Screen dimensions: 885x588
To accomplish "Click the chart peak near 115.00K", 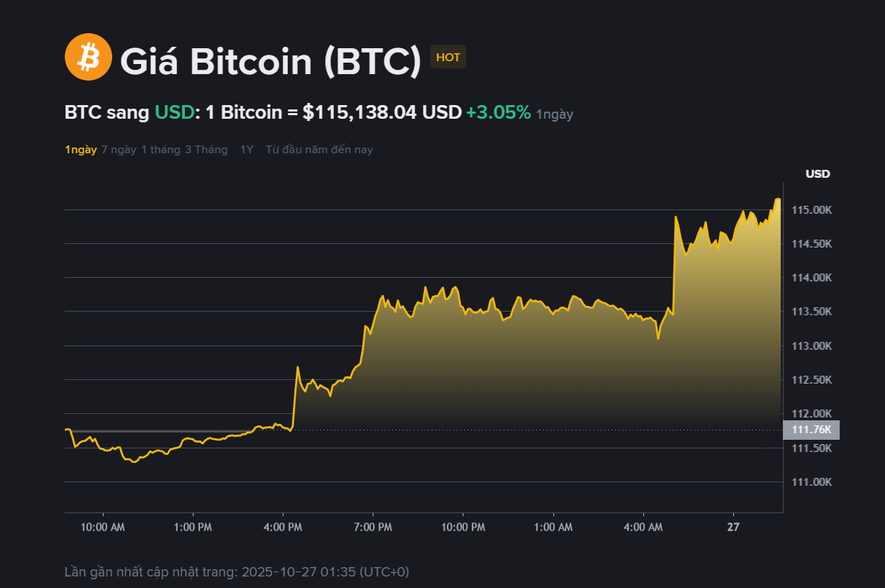I will pos(779,198).
